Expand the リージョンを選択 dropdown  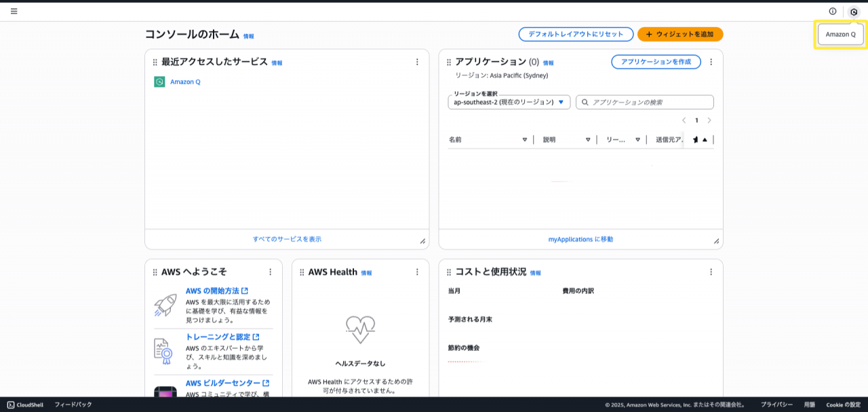pyautogui.click(x=509, y=102)
